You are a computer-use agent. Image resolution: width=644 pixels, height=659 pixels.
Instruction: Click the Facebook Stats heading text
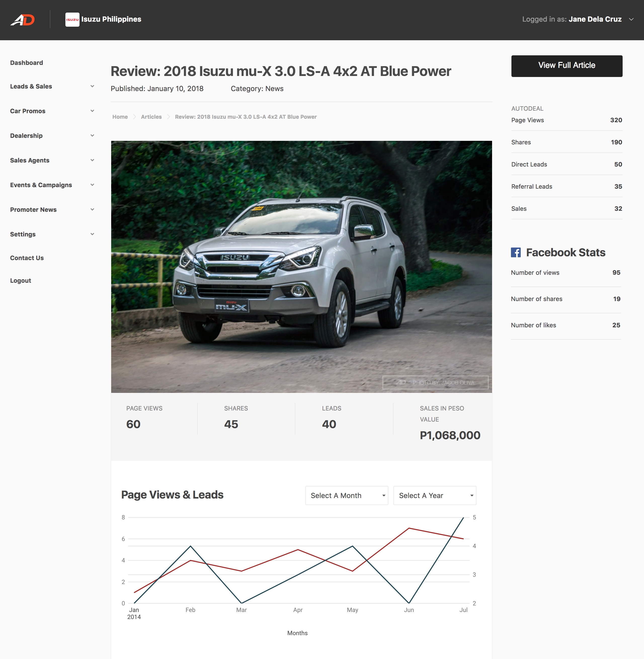pyautogui.click(x=566, y=252)
